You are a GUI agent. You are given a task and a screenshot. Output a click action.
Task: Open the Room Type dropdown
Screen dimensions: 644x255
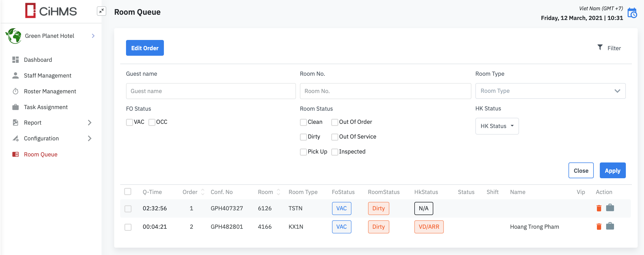(x=550, y=91)
